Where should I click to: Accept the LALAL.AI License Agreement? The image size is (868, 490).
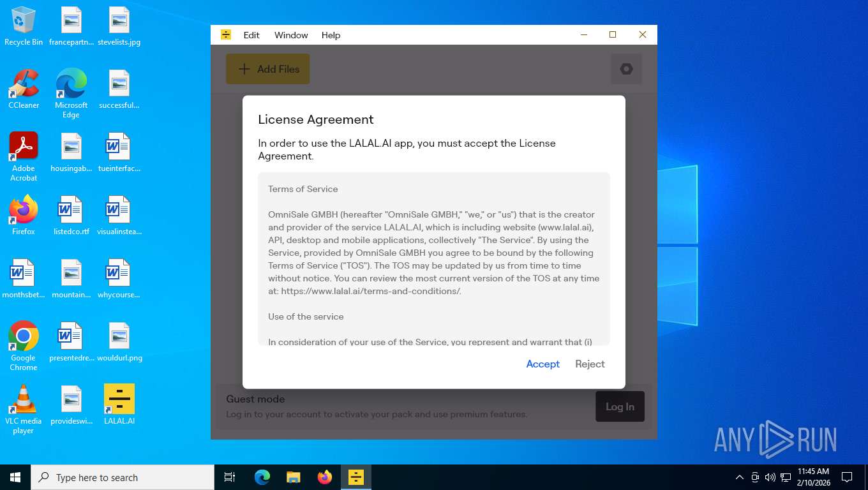coord(542,364)
